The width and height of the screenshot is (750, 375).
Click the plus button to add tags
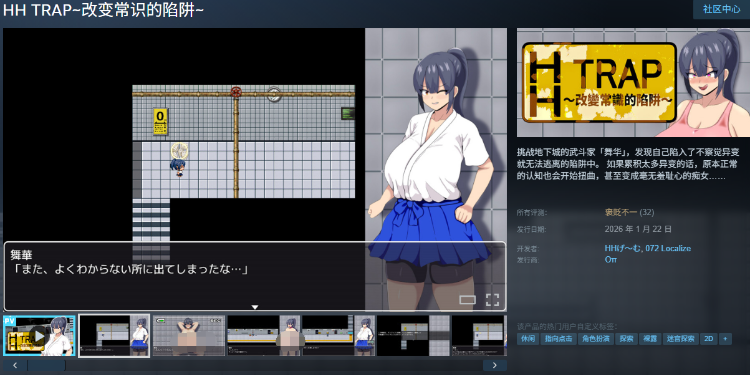tap(725, 339)
